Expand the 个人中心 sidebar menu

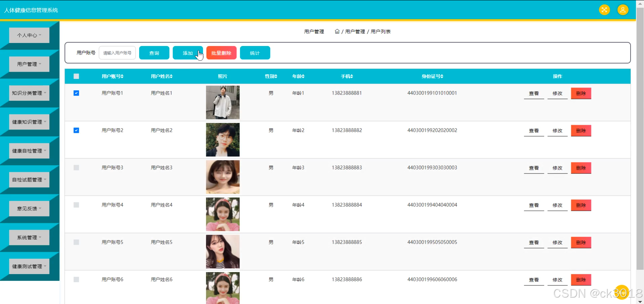coord(29,35)
